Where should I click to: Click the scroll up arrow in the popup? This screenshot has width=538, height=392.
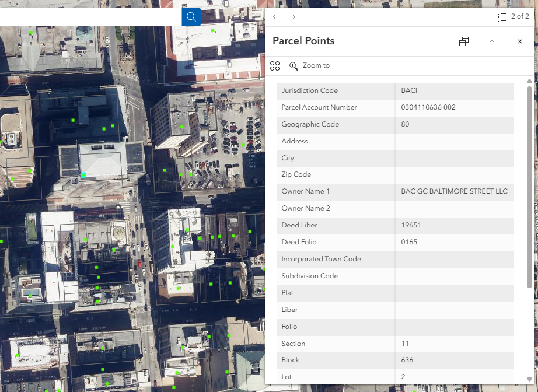click(529, 80)
